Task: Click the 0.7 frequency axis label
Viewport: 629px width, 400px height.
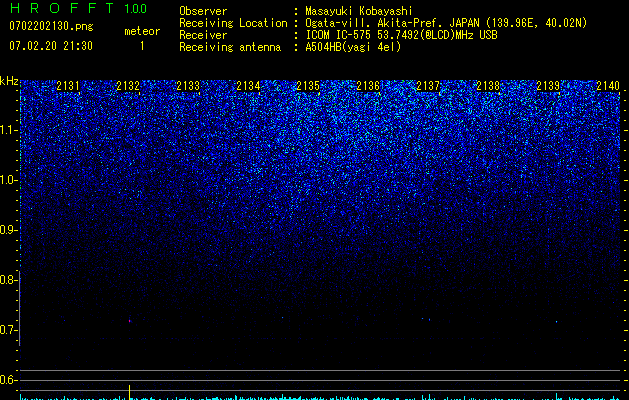Action: coord(8,330)
